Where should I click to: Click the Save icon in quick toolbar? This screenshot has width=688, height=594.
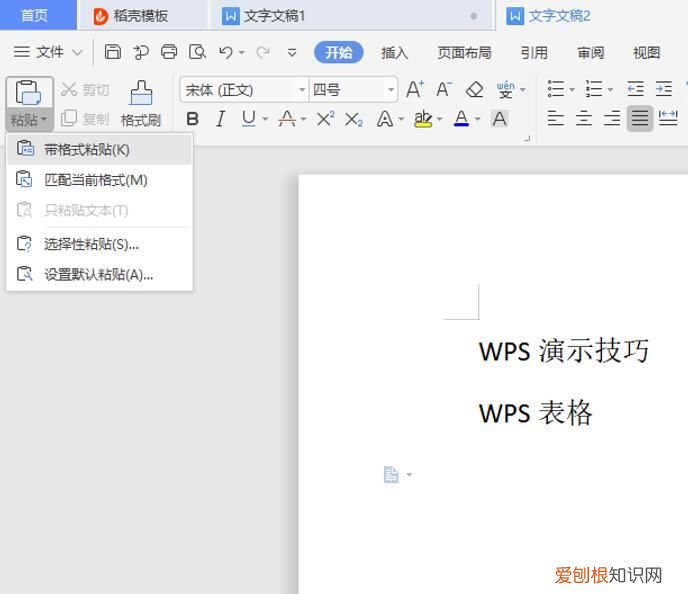coord(112,52)
